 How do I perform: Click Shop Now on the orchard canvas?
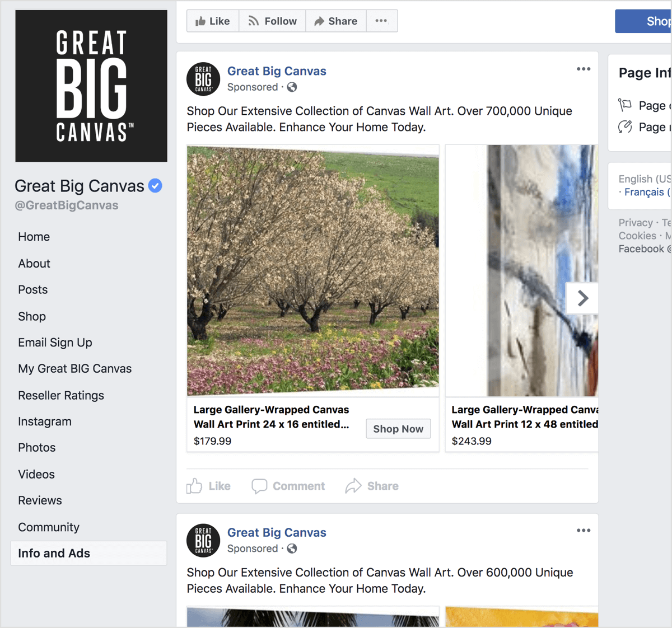click(398, 429)
